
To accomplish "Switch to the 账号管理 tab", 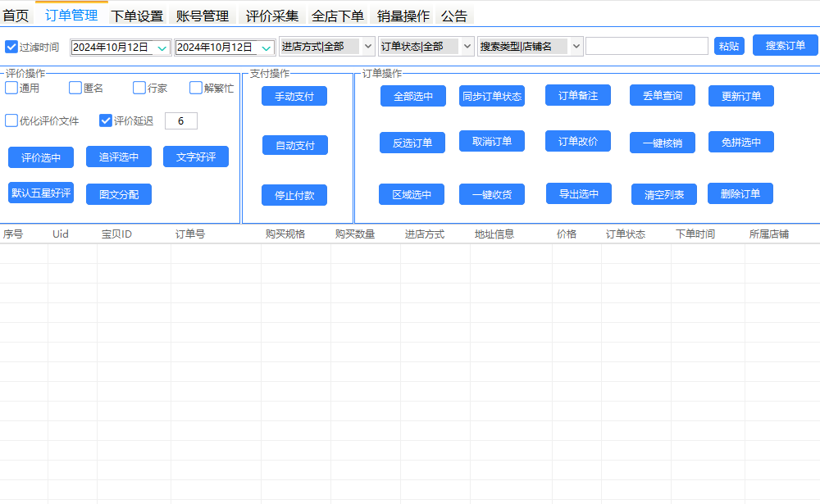I will (x=203, y=15).
